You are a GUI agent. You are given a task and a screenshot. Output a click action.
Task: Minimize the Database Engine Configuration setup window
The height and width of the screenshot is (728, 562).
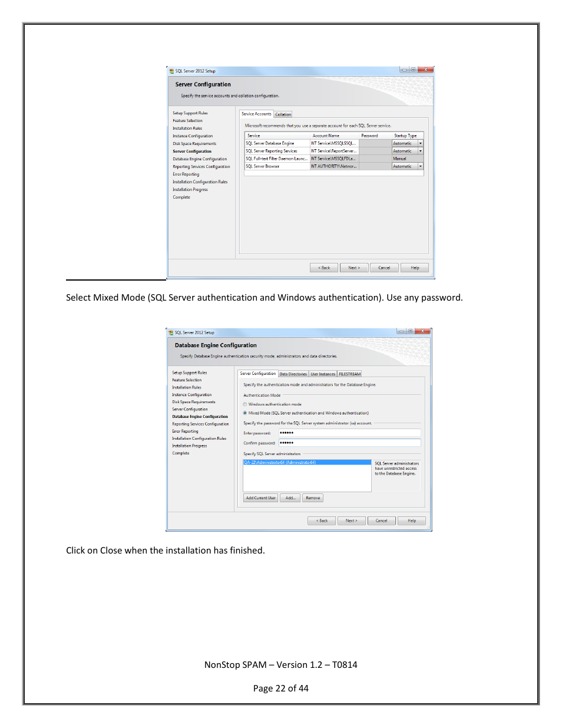[x=401, y=331]
